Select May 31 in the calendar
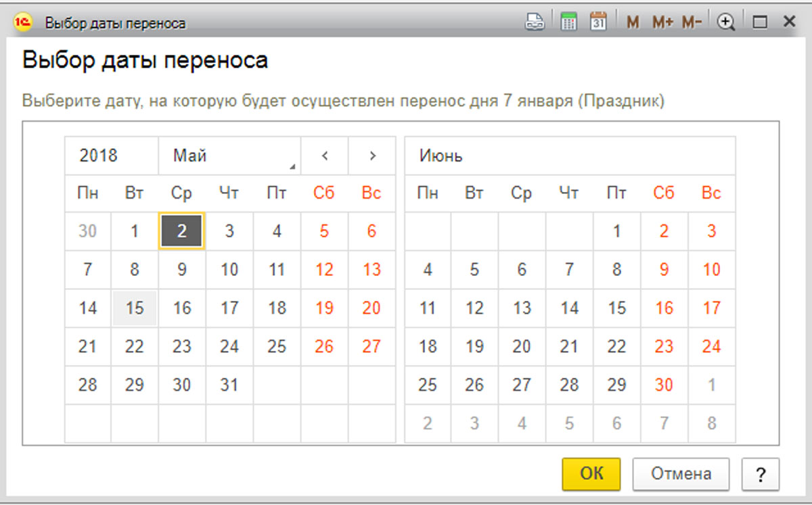This screenshot has width=812, height=505. click(229, 385)
